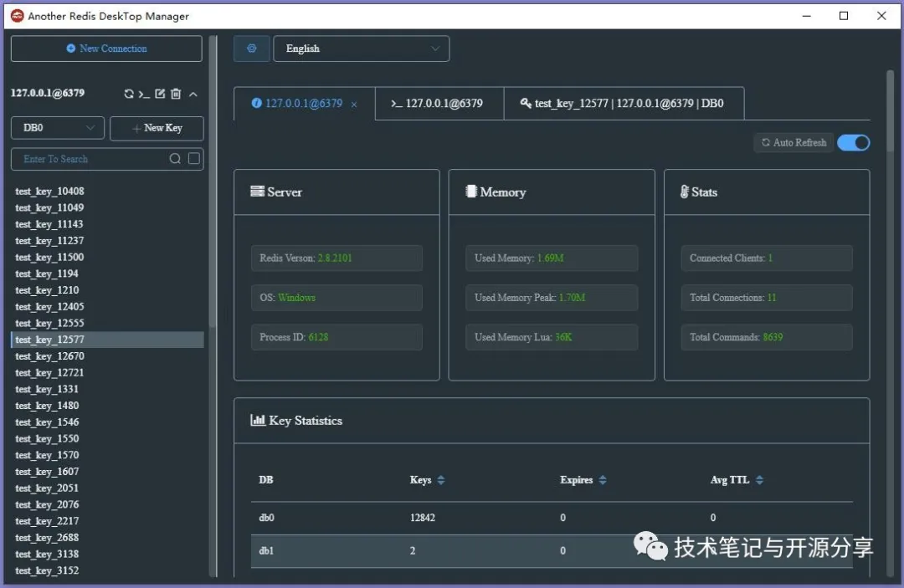This screenshot has width=904, height=588.
Task: Collapse the 127.0.0.1@6379 connection
Action: click(193, 94)
